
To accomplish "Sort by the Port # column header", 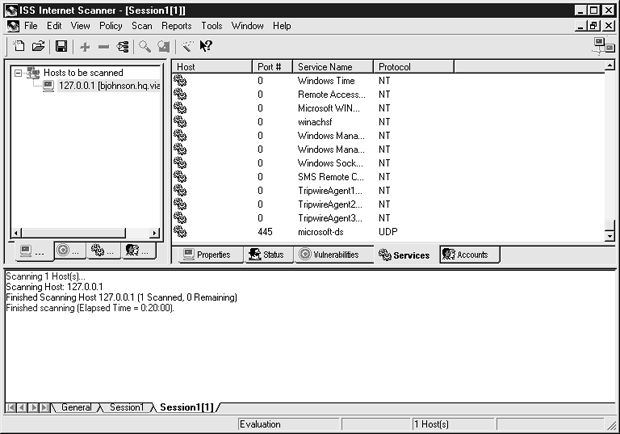I will click(270, 66).
